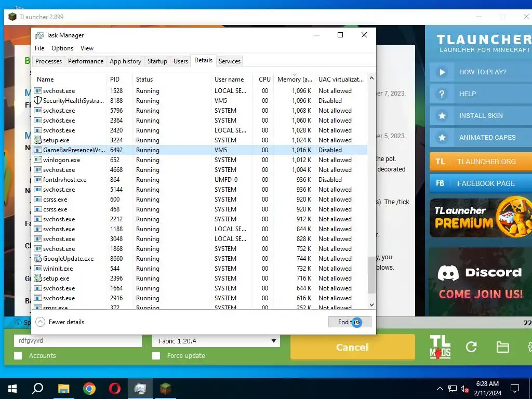532x399 pixels.
Task: Click Cancel button in TLauncher
Action: pyautogui.click(x=352, y=347)
